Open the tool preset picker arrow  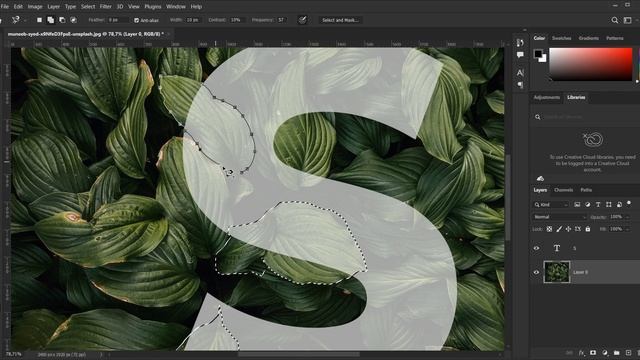pyautogui.click(x=25, y=20)
